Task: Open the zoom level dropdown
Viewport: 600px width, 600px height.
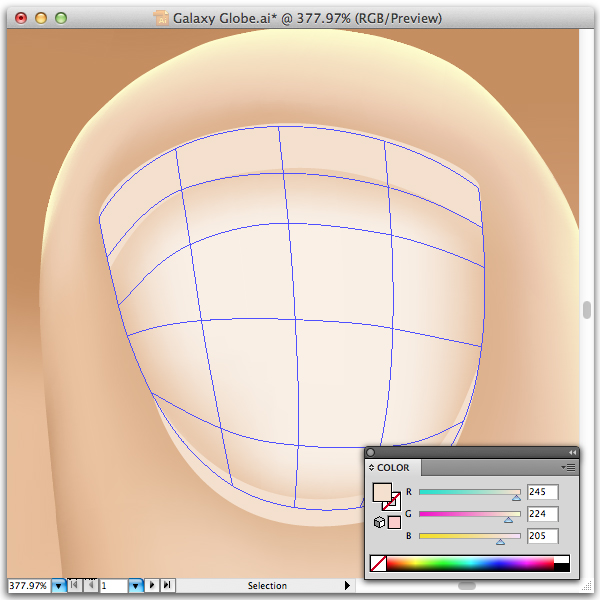Action: coord(59,585)
